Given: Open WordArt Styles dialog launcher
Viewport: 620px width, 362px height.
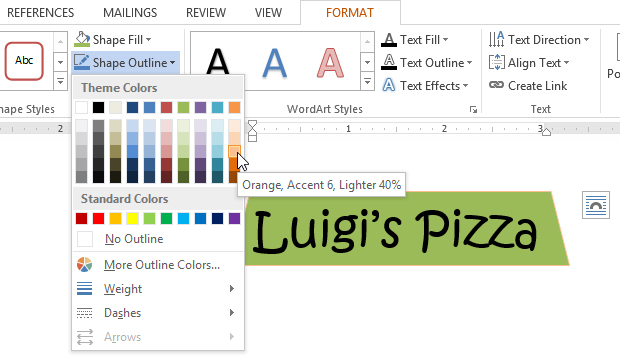Looking at the screenshot, I should [473, 109].
